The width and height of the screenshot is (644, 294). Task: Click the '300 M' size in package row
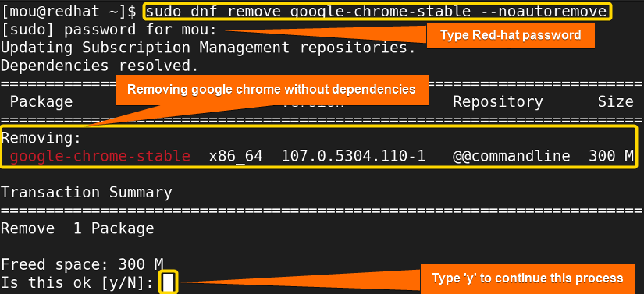[610, 156]
